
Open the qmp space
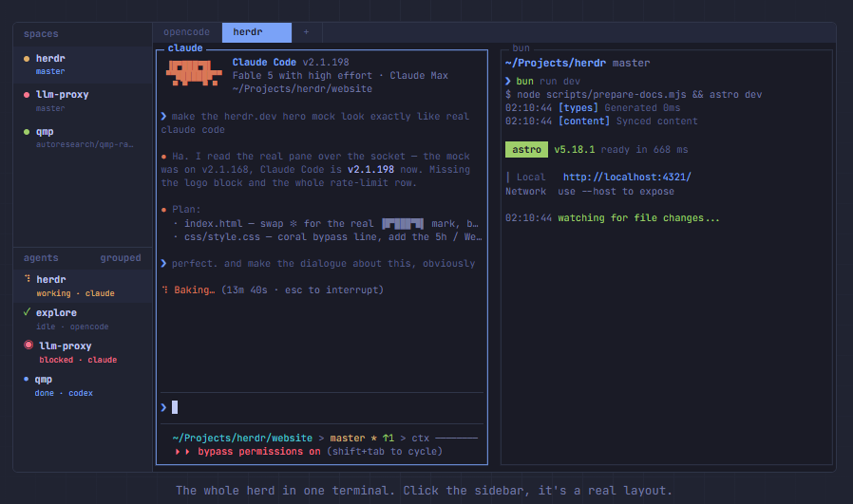83,138
